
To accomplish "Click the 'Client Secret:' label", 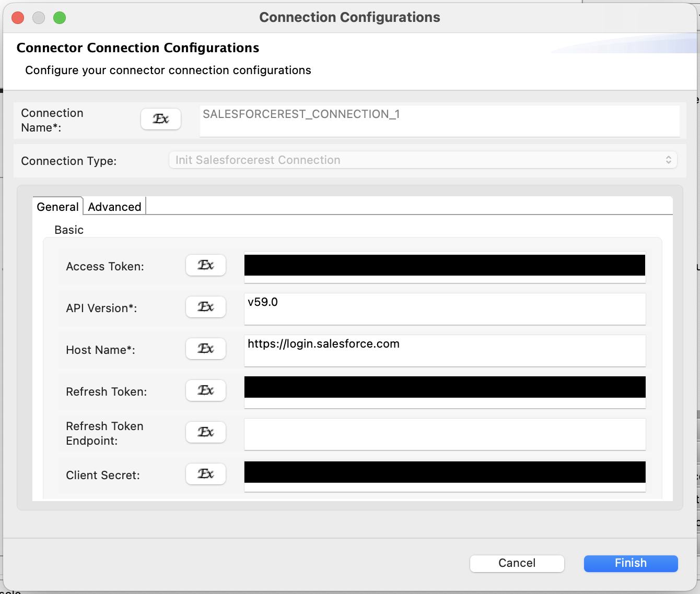I will tap(103, 475).
